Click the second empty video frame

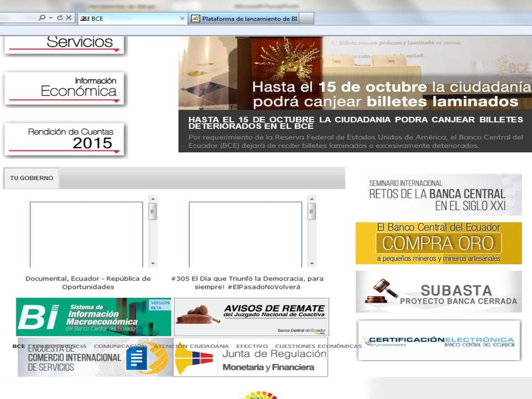click(245, 234)
